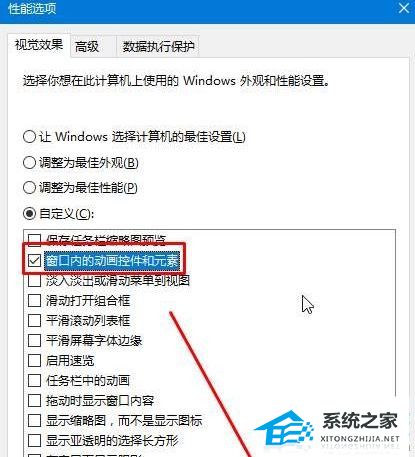Open the 数据执行保护 tab
The height and width of the screenshot is (457, 415).
[158, 46]
